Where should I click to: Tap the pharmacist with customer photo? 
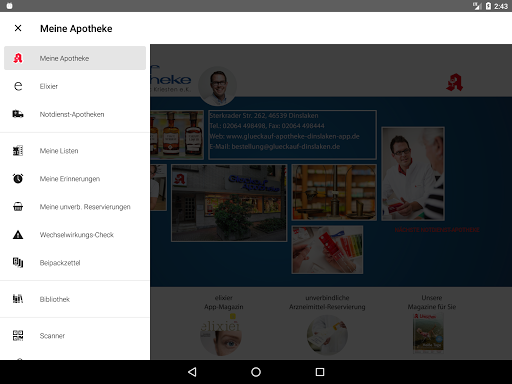pyautogui.click(x=413, y=174)
